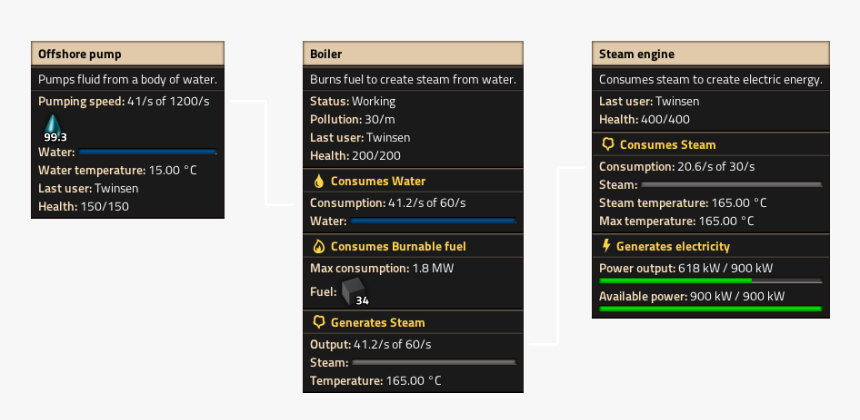This screenshot has height=420, width=860.
Task: Click the Consumes Steam icon in Steam engine
Action: click(607, 144)
